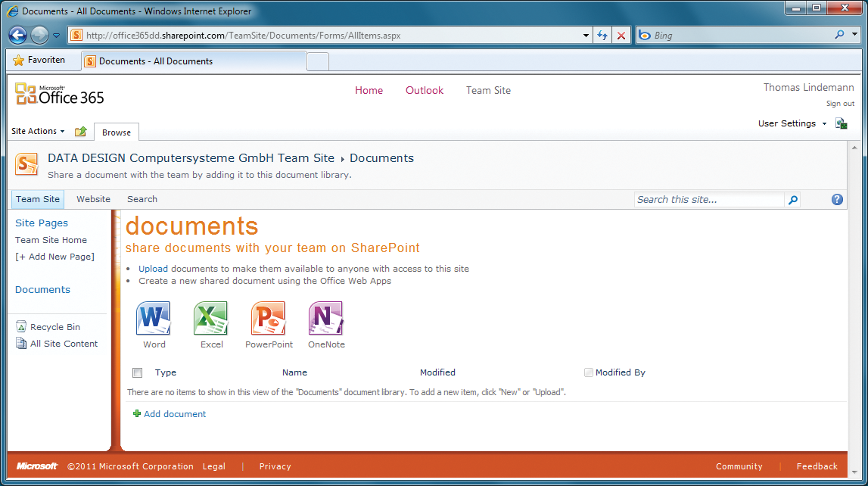
Task: Refresh the page in the address bar
Action: pos(602,35)
